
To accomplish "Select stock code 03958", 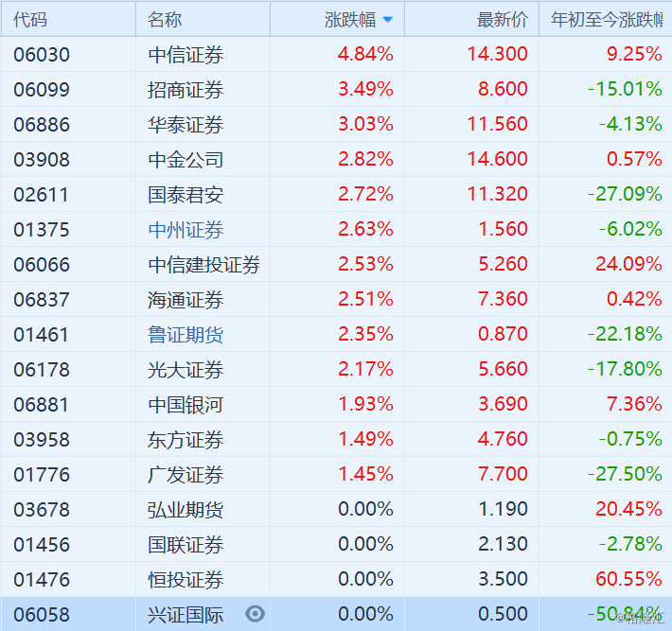I will (x=42, y=440).
